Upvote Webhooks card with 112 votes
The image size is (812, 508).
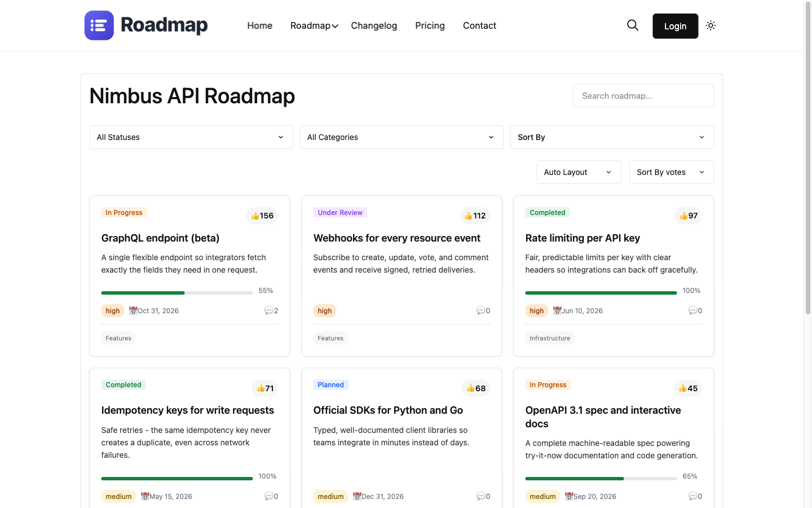pyautogui.click(x=475, y=216)
